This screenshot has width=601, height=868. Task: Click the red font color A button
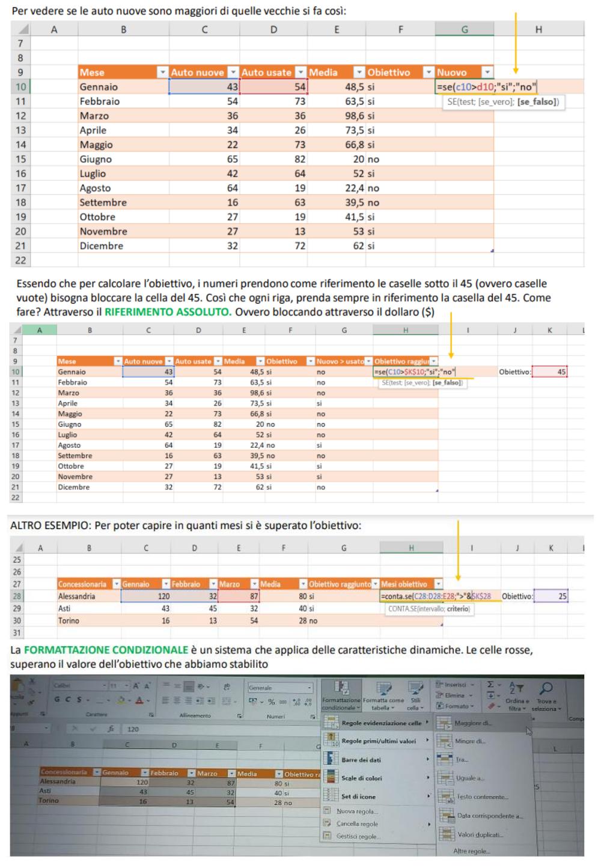(140, 700)
